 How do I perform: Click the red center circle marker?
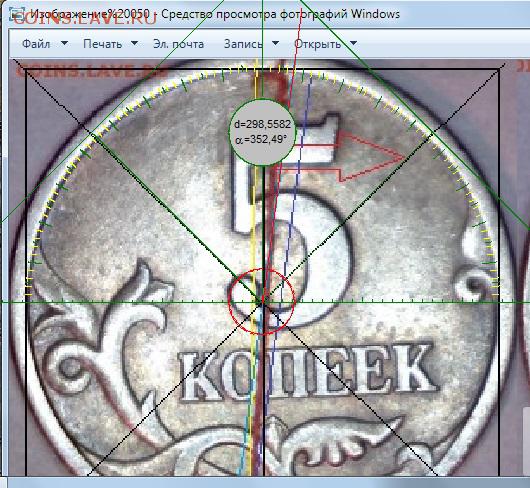(262, 301)
